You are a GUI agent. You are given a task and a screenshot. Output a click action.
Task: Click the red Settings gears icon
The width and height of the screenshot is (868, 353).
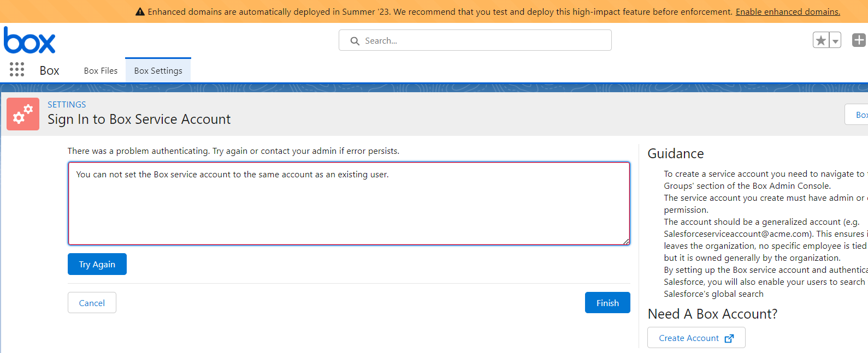click(23, 114)
